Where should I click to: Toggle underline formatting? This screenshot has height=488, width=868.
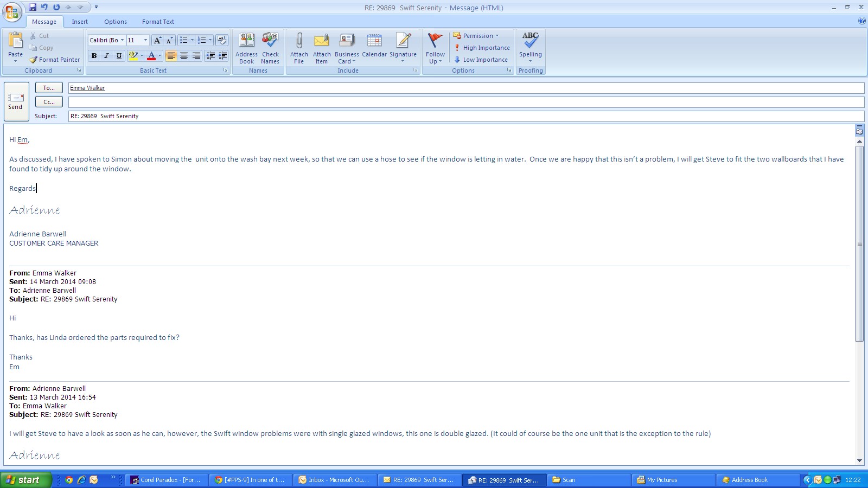[119, 56]
